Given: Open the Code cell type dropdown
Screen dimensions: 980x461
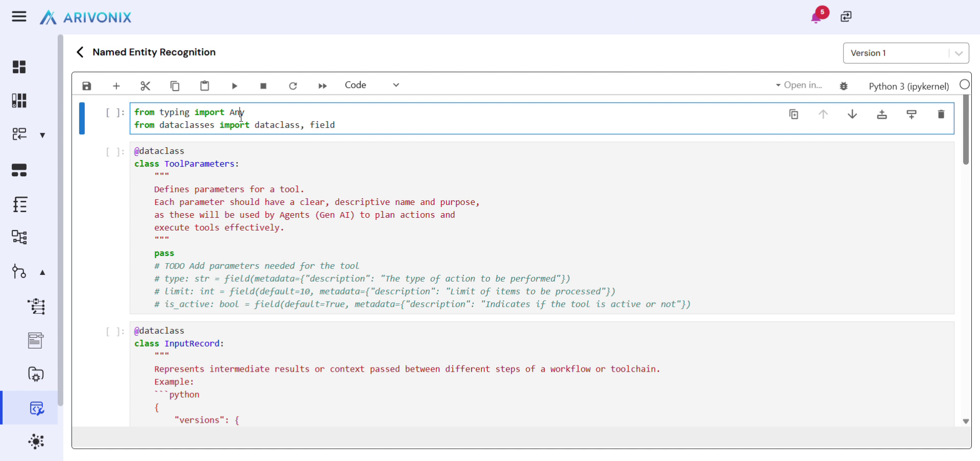Looking at the screenshot, I should pos(372,85).
